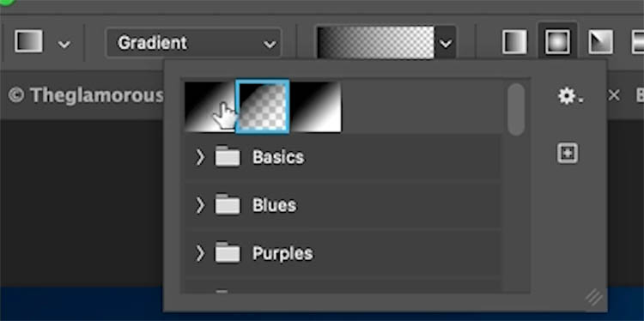Close the document tab with X
The image size is (644, 321).
tap(614, 95)
